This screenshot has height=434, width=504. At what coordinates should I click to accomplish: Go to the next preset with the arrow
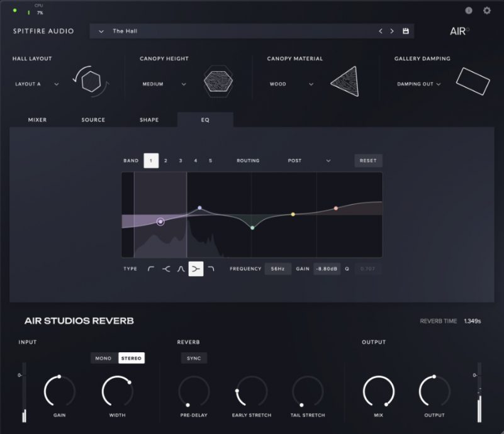391,30
